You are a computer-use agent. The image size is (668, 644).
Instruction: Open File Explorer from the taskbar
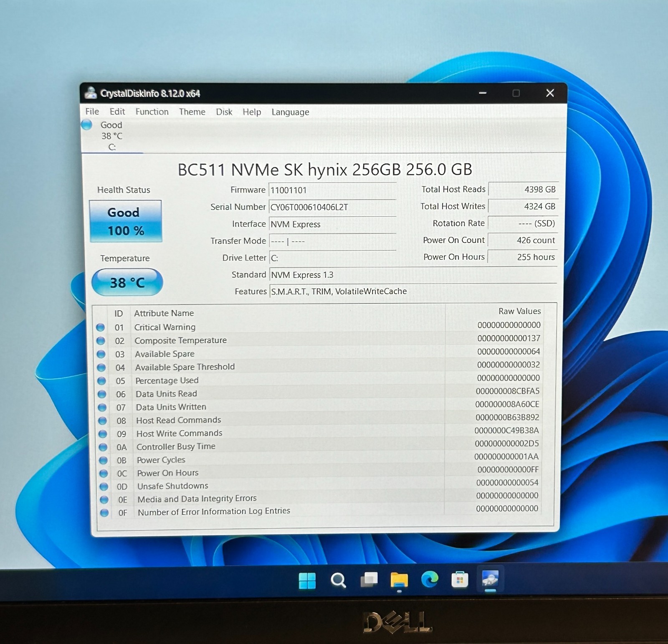tap(399, 580)
